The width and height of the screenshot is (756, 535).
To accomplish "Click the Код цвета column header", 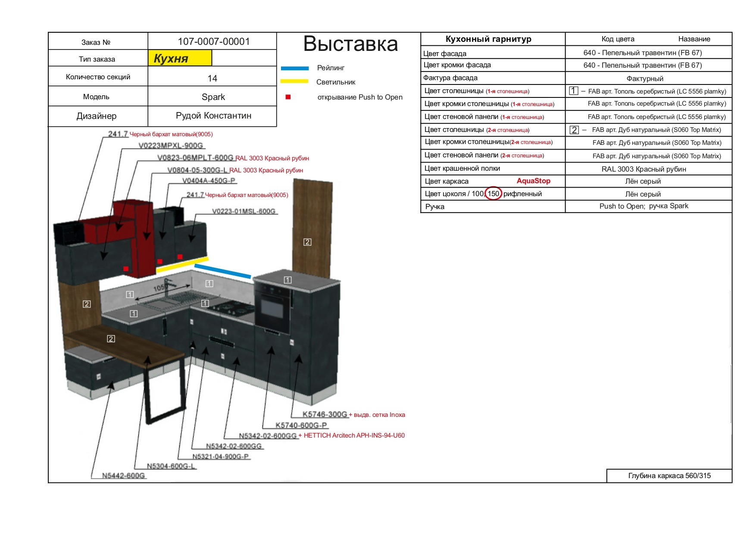I will [618, 39].
